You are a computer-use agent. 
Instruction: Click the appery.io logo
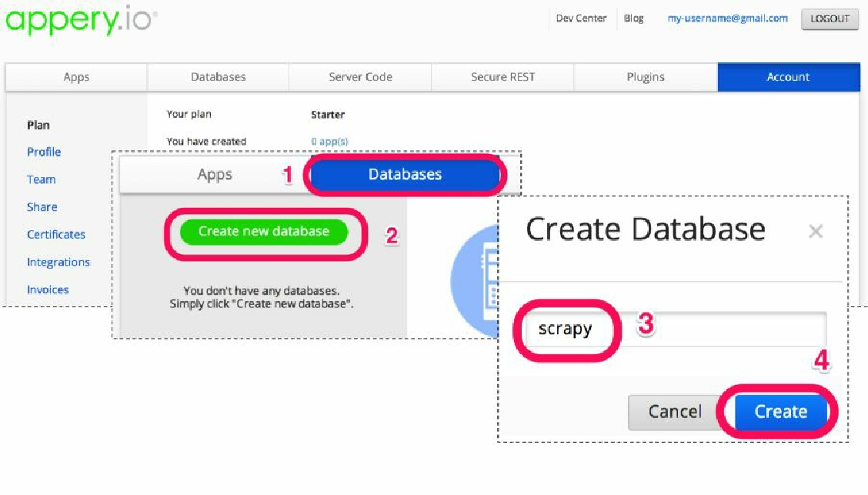[81, 19]
